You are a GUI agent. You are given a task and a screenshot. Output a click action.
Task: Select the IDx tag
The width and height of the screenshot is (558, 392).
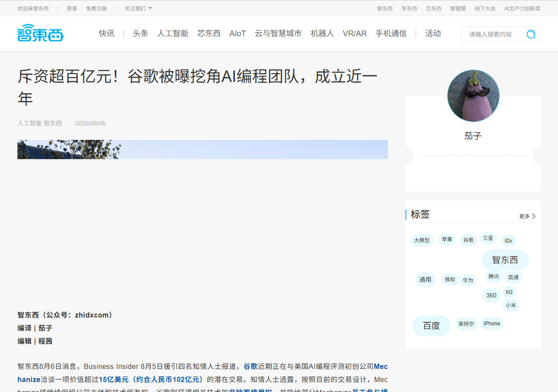[508, 241]
